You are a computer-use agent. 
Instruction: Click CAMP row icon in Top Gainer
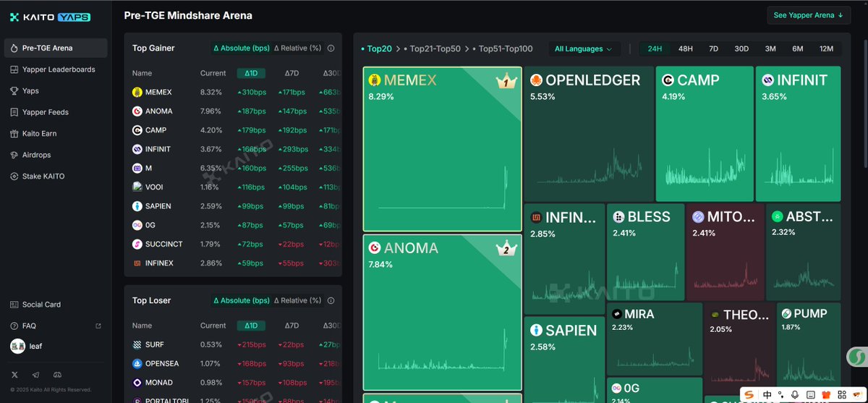[x=137, y=130]
